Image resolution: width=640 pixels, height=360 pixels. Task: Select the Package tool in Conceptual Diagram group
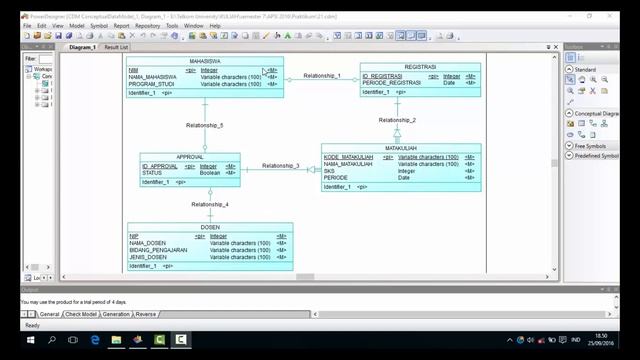570,124
